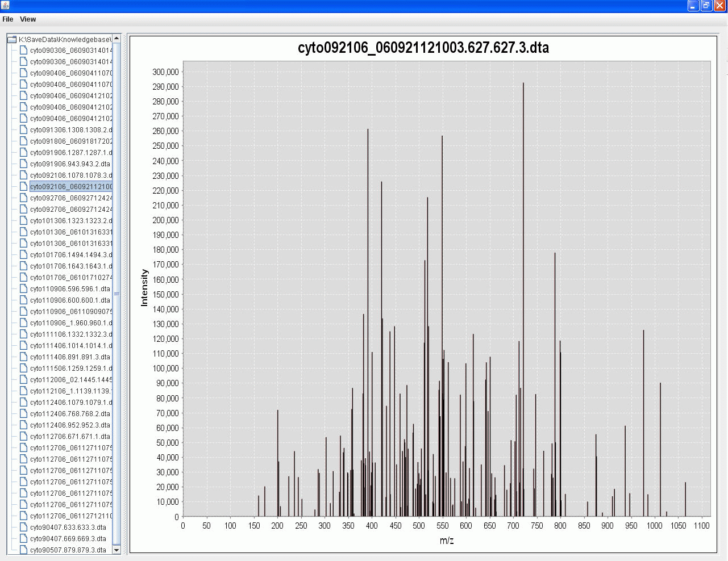Select the K:\SaveData\Knowledgebase root node label

point(65,39)
